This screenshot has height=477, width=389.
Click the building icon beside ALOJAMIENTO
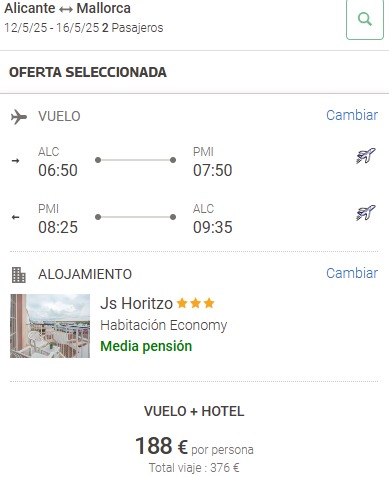coord(19,275)
